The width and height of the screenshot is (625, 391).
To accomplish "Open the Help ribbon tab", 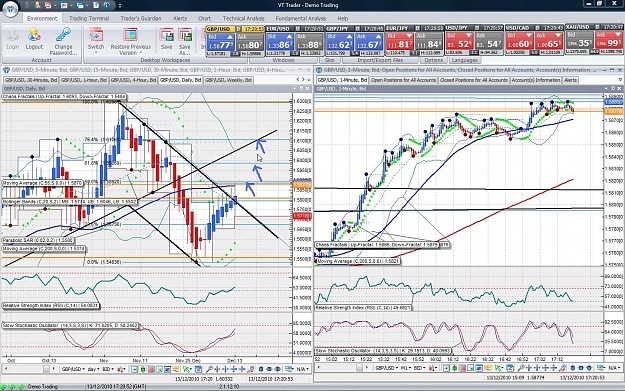I will (343, 18).
